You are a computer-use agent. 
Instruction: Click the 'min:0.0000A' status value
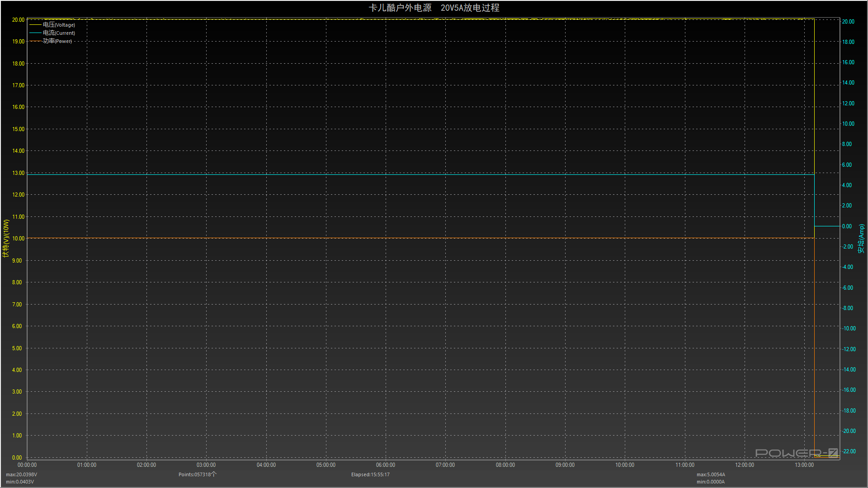pyautogui.click(x=711, y=482)
